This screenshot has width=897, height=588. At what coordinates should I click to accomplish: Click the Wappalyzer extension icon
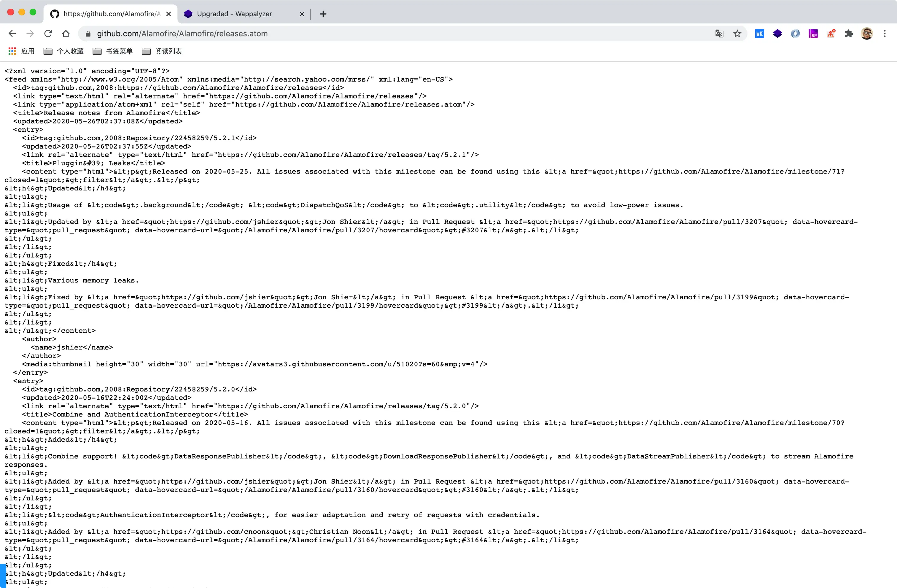(x=777, y=34)
